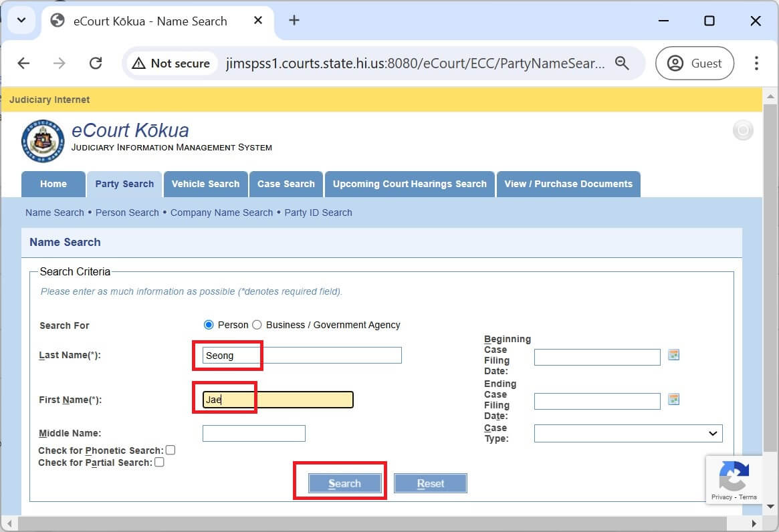Click the Company Name Search sub-link
Screen dimensions: 779x532
pyautogui.click(x=221, y=213)
